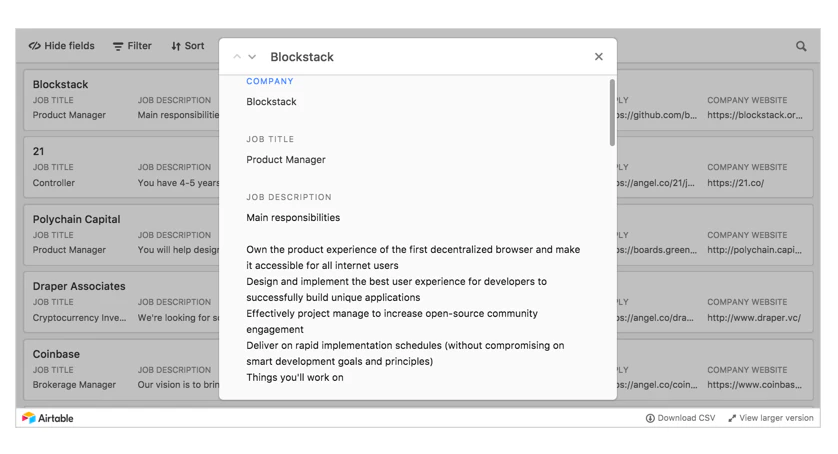Click the https://21.co/ website link
Screen dimensions: 838x454
pyautogui.click(x=735, y=183)
